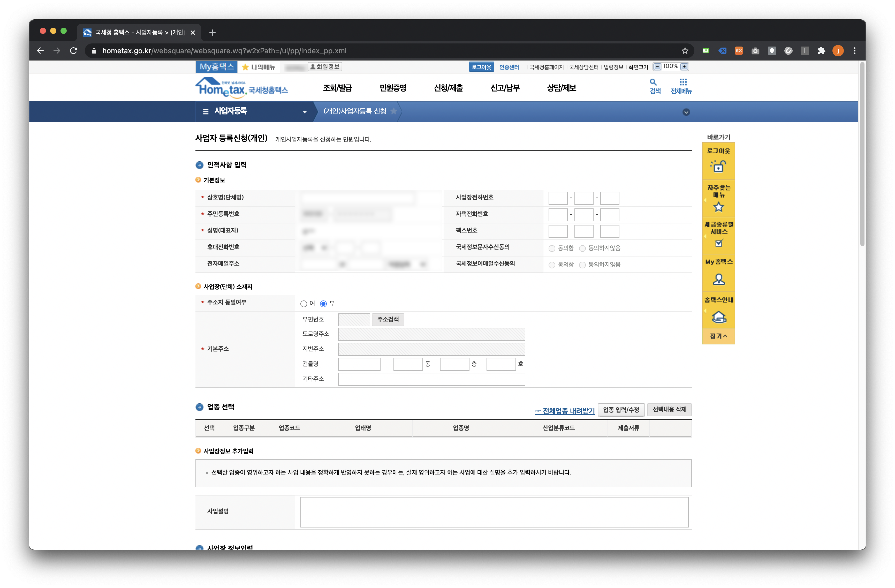Bookmark this page with the star icon
Viewport: 895px width, 588px height.
point(685,51)
